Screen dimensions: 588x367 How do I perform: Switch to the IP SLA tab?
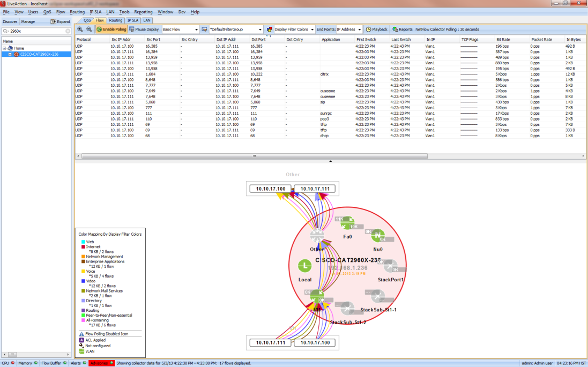tap(133, 20)
